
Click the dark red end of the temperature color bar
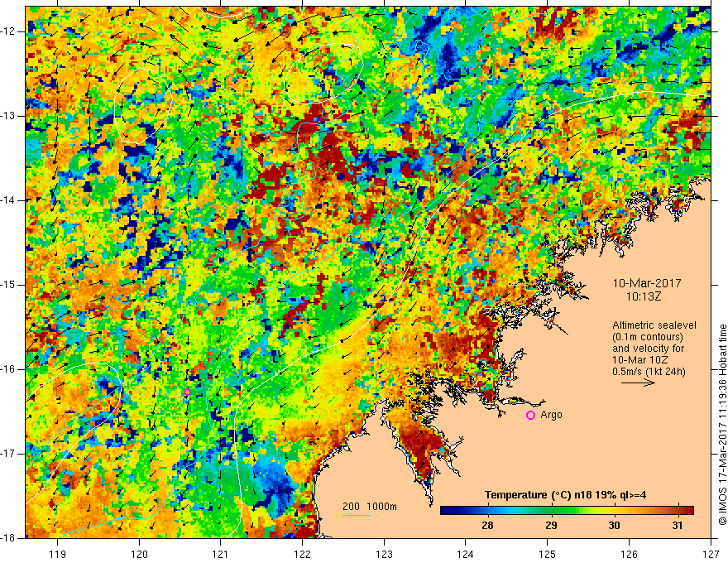688,511
